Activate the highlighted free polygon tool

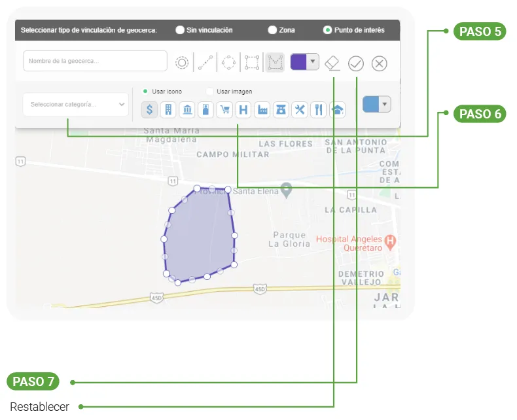[275, 62]
